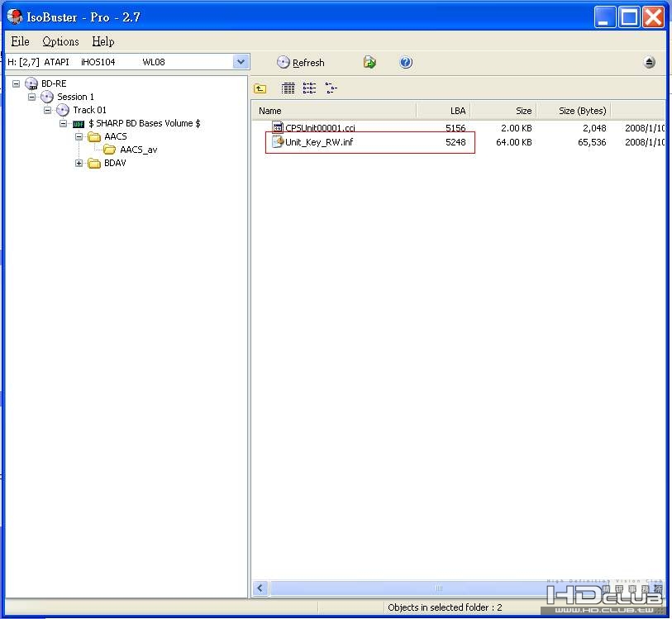Screen dimensions: 672x619
Task: Select the AACS folder label
Action: [116, 136]
